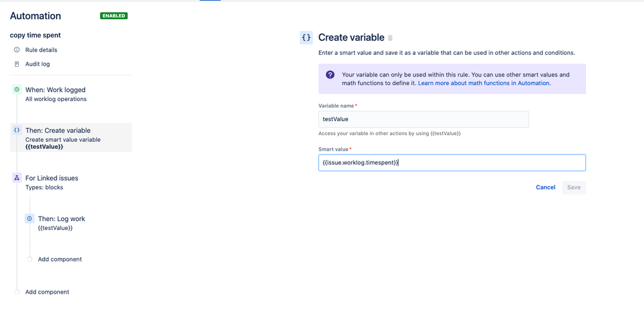The height and width of the screenshot is (331, 644).
Task: Click the Create variable heading
Action: click(x=351, y=38)
